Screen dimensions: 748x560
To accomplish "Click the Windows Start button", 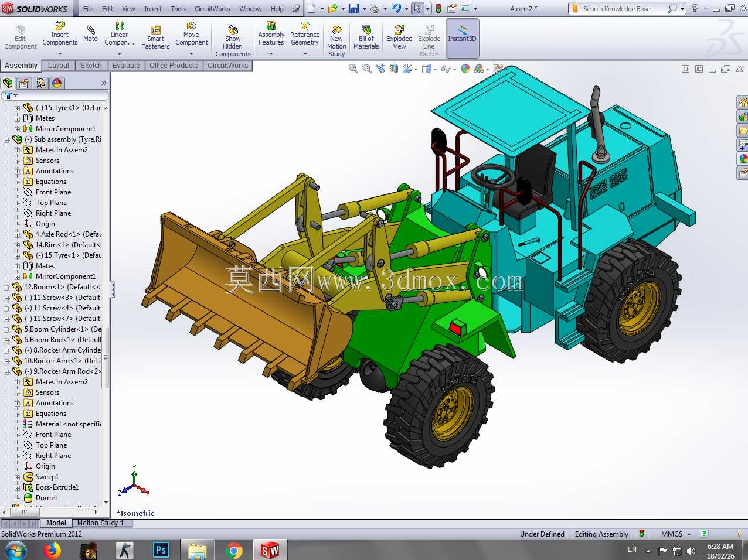I will (16, 550).
